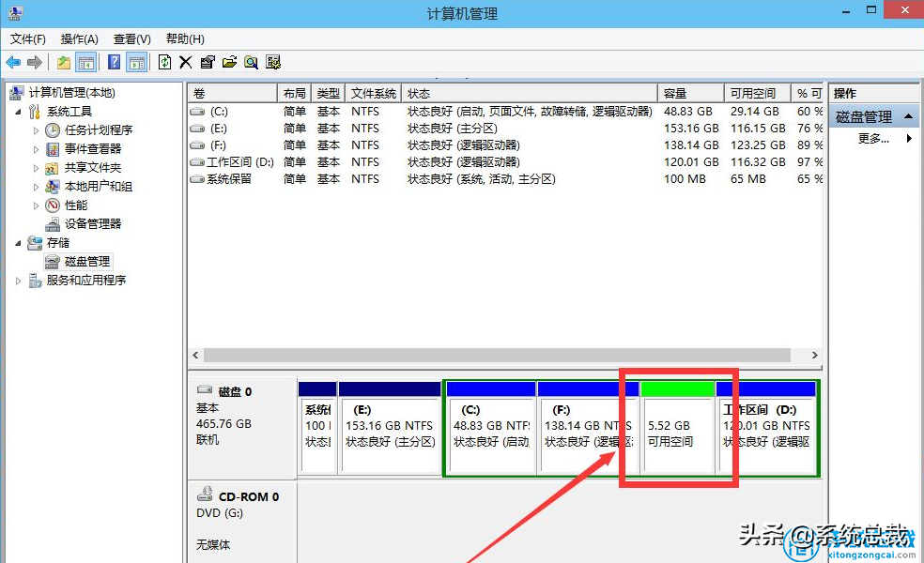Click the volume list left scroll arrow
Viewport: 924px width, 563px height.
(x=195, y=355)
